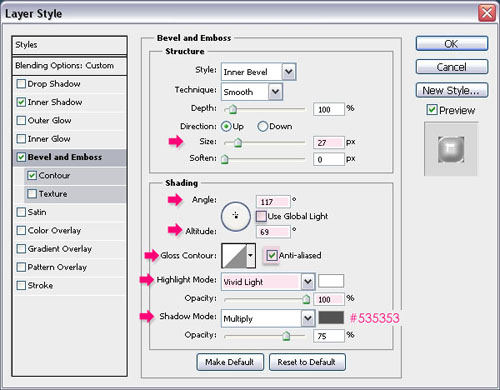
Task: Expand the Gloss Contour picker arrow
Action: [x=251, y=256]
